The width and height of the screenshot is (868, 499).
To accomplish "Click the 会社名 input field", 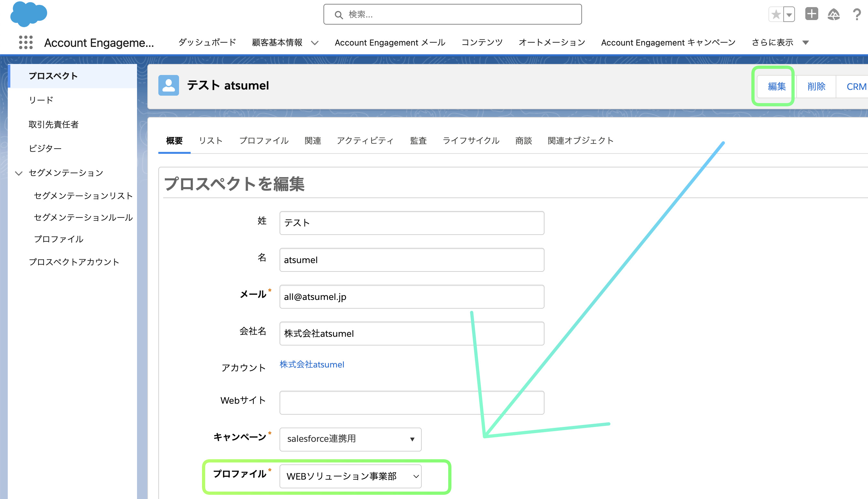I will [x=412, y=333].
